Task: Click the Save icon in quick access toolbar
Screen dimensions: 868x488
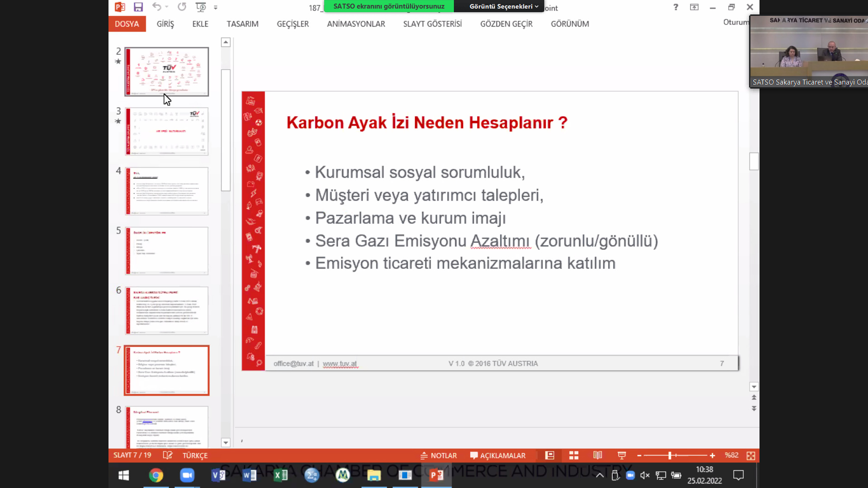Action: (138, 7)
